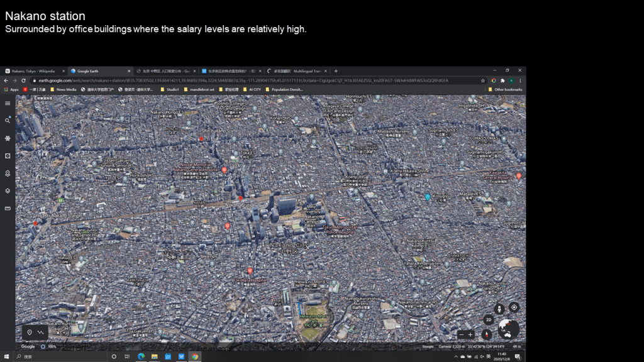The height and width of the screenshot is (362, 644).
Task: Open Projects pin icon in sidebar
Action: [8, 173]
